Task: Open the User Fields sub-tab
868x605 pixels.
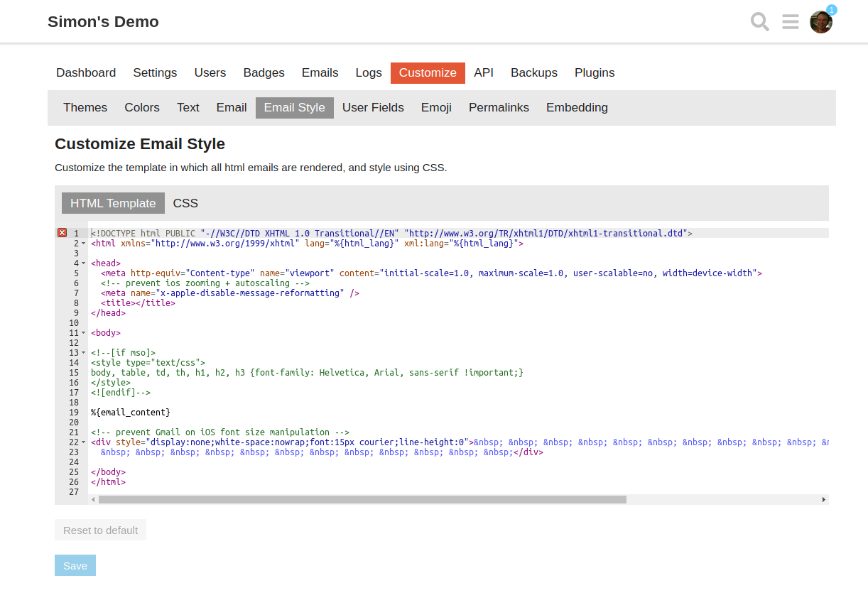Action: pos(373,107)
